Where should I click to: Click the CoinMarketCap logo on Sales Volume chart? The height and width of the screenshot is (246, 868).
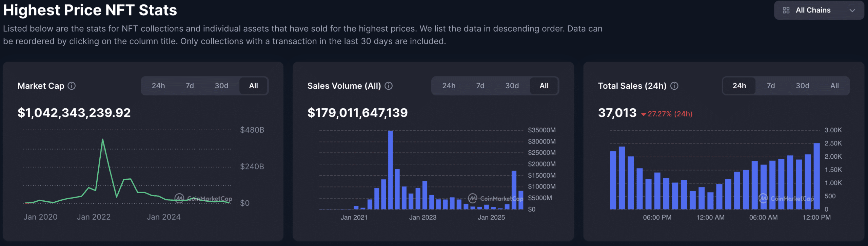click(472, 198)
